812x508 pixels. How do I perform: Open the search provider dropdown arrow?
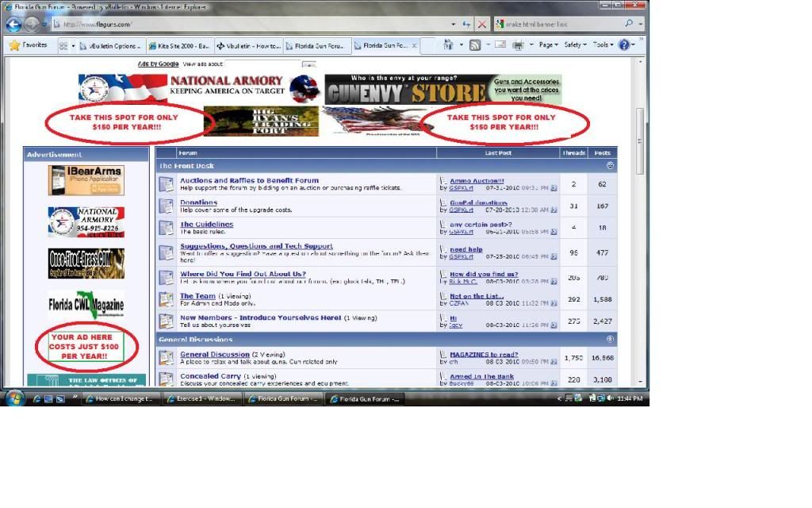641,24
